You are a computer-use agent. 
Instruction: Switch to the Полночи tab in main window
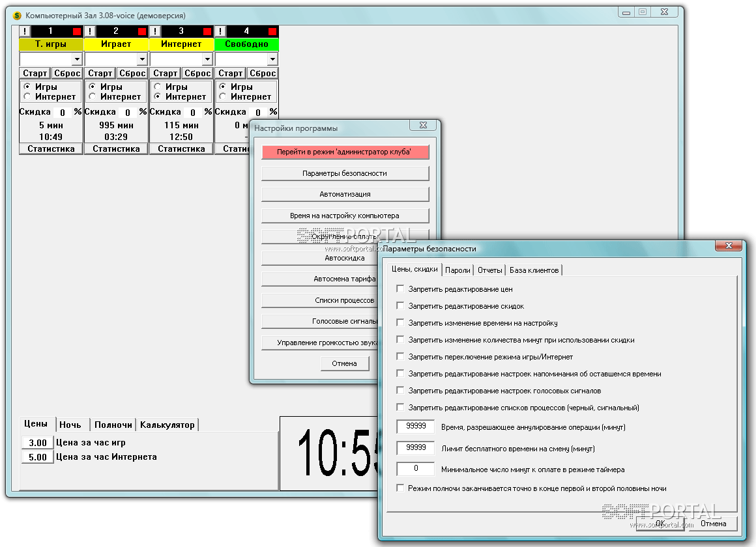click(x=113, y=425)
